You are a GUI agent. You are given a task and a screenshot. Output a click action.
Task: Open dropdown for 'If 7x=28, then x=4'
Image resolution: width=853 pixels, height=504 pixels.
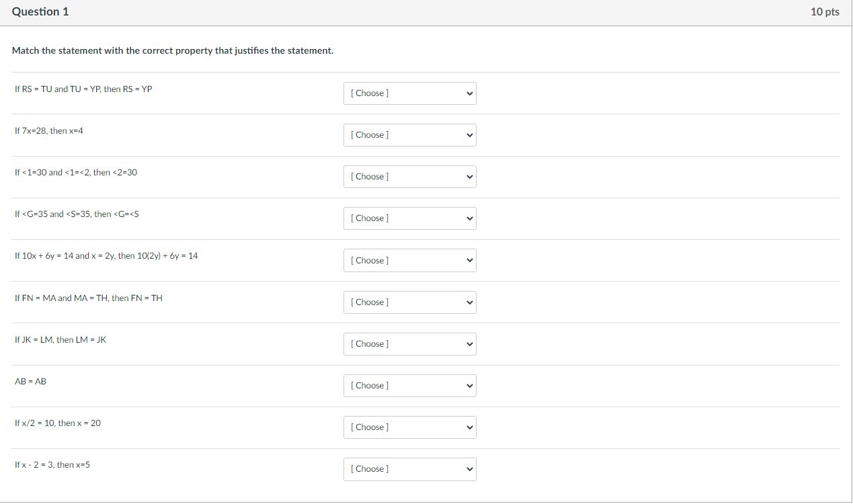[409, 135]
